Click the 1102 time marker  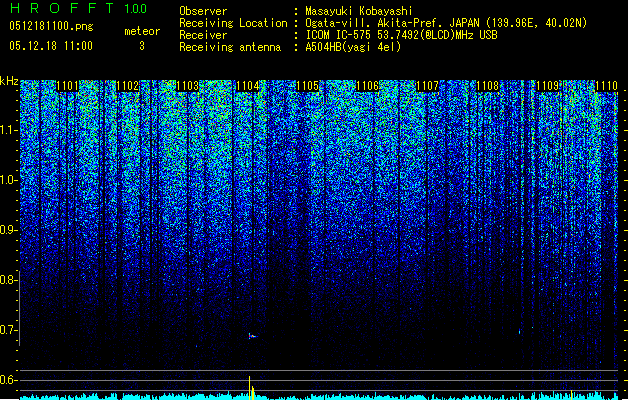(x=128, y=86)
